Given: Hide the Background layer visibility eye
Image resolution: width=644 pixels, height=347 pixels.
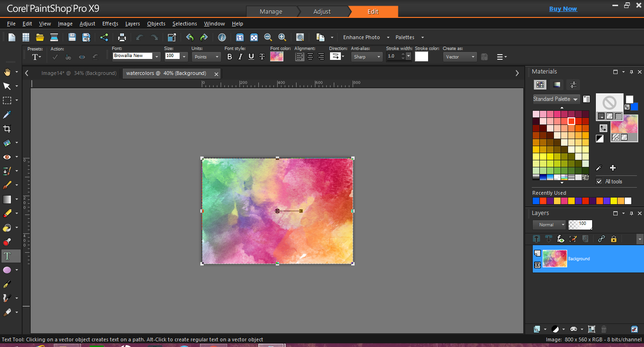Looking at the screenshot, I should (537, 265).
